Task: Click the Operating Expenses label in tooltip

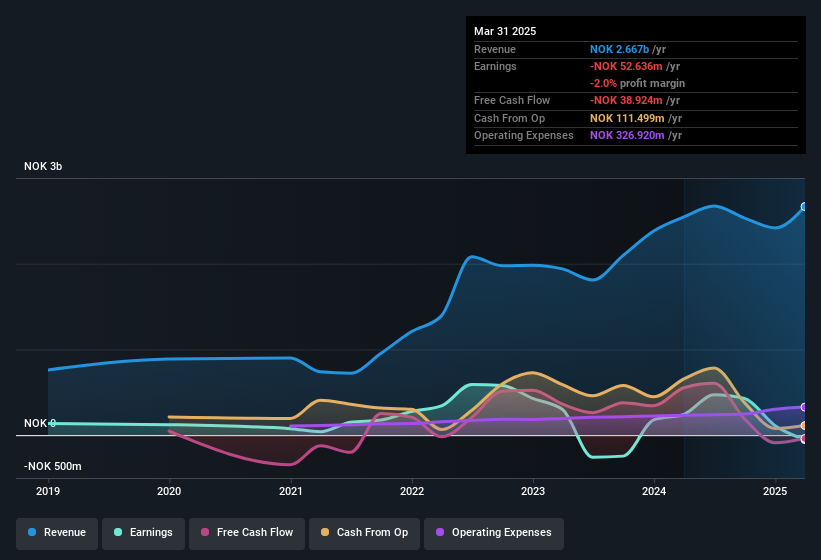Action: point(524,135)
